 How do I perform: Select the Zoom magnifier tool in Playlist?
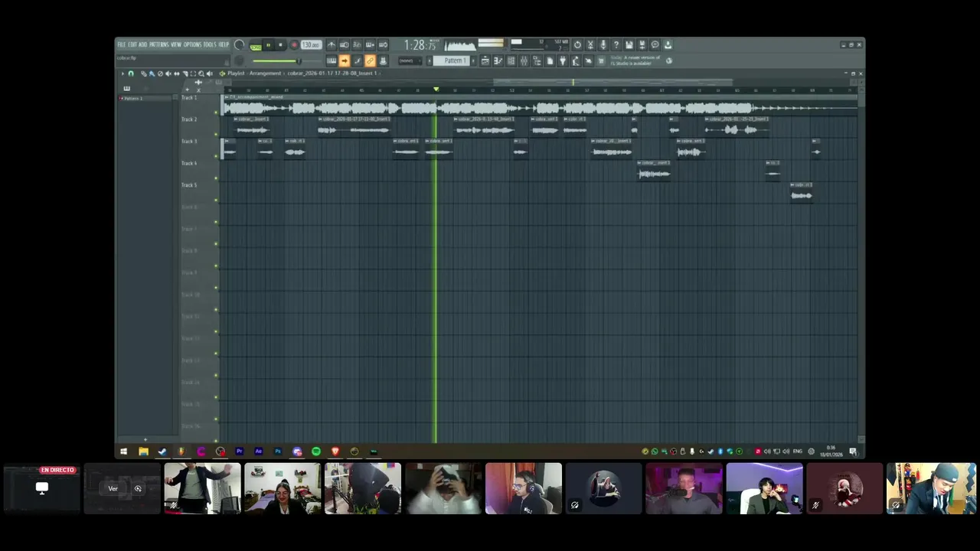pos(201,73)
